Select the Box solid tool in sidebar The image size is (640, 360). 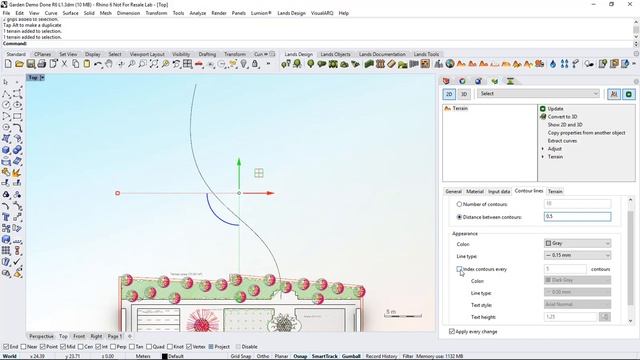point(6,150)
